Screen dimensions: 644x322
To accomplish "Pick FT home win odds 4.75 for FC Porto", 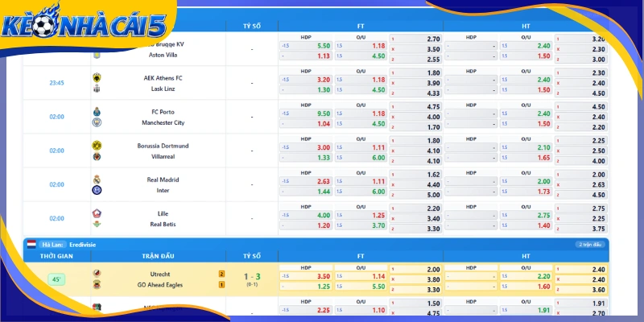I will click(415, 107).
